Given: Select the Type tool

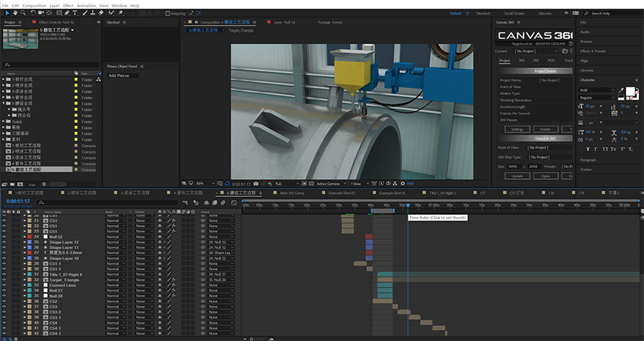Looking at the screenshot, I should tap(74, 13).
